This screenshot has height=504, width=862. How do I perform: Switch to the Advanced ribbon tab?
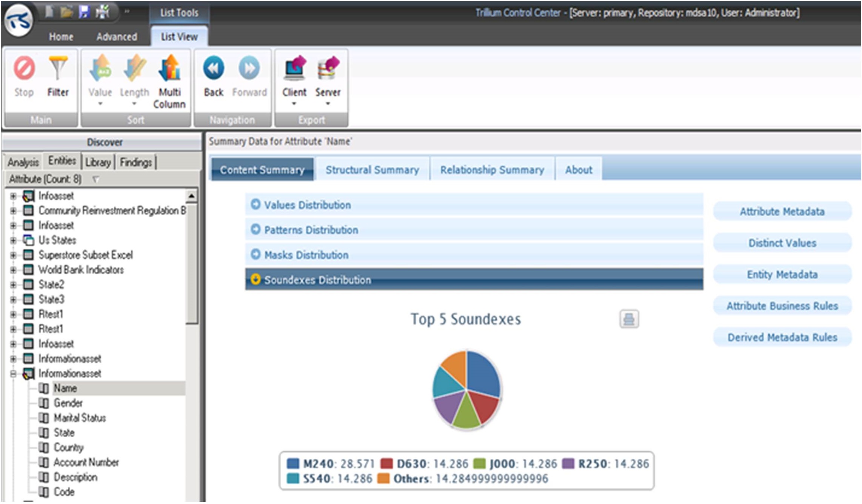[x=117, y=37]
